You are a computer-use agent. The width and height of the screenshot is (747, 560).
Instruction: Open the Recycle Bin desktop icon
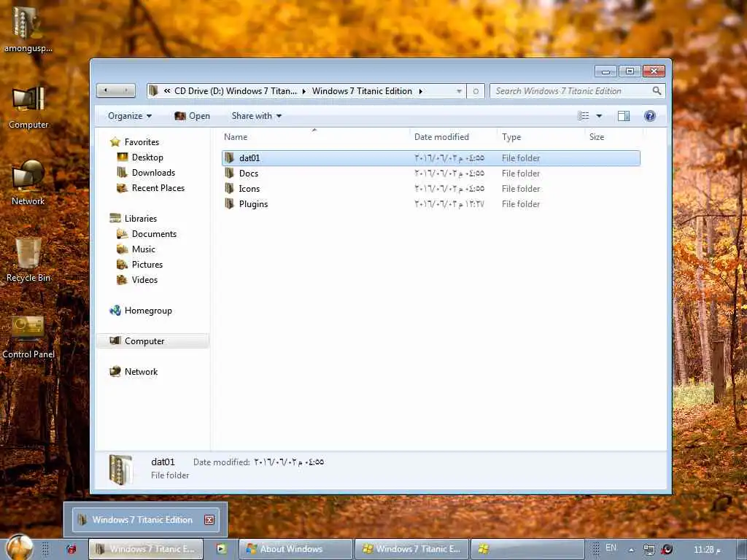point(28,260)
